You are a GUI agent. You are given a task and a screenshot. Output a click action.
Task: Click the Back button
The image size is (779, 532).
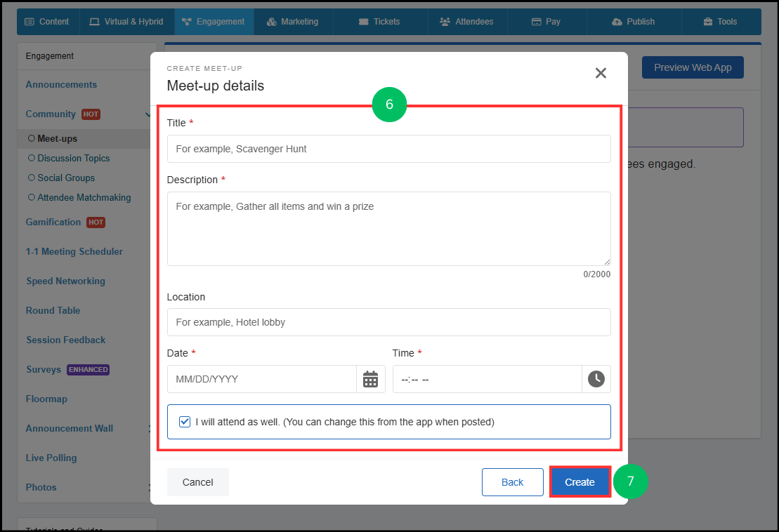tap(512, 482)
